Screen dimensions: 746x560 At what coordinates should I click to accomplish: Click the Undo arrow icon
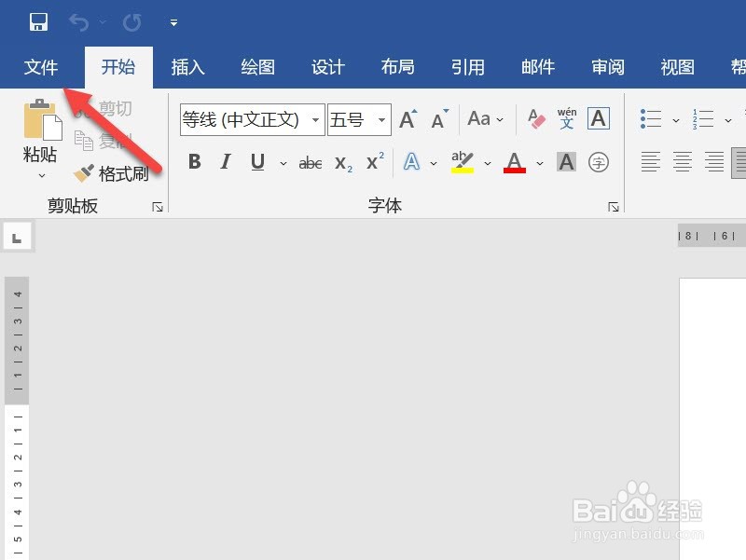pos(78,22)
